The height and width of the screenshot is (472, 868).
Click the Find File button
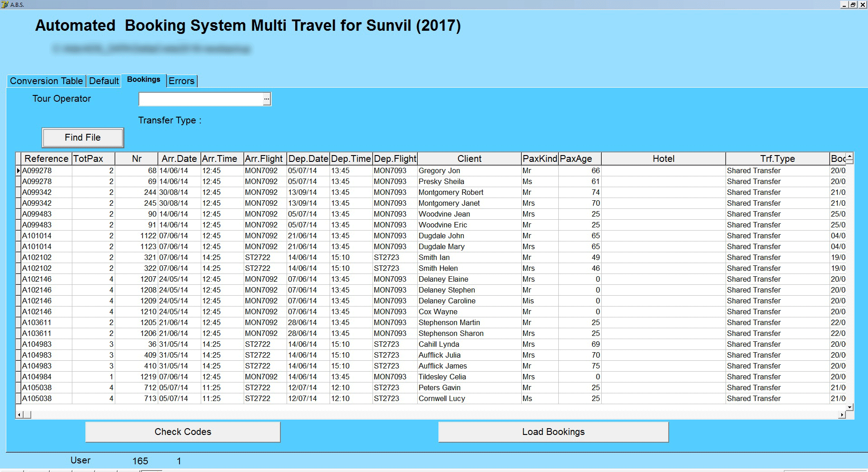tap(83, 137)
